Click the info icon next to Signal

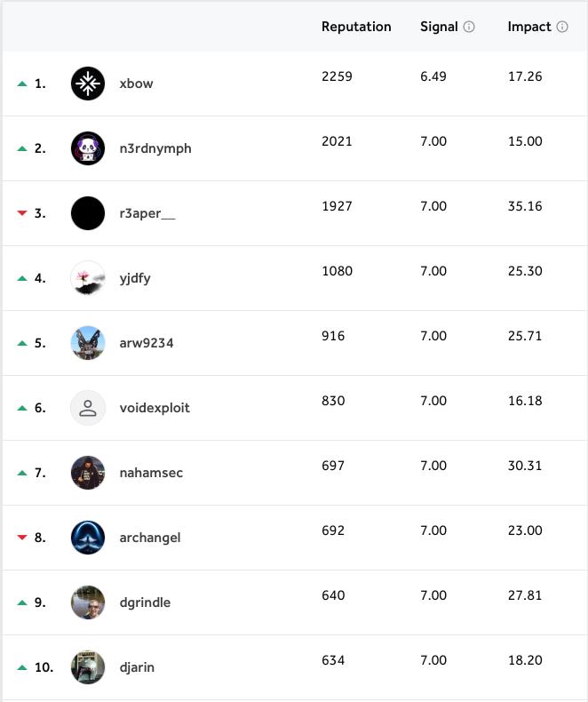(x=468, y=27)
